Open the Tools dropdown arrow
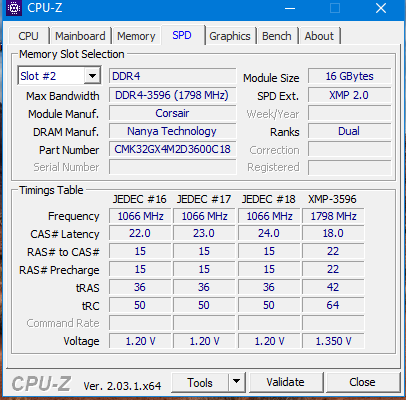 click(237, 382)
